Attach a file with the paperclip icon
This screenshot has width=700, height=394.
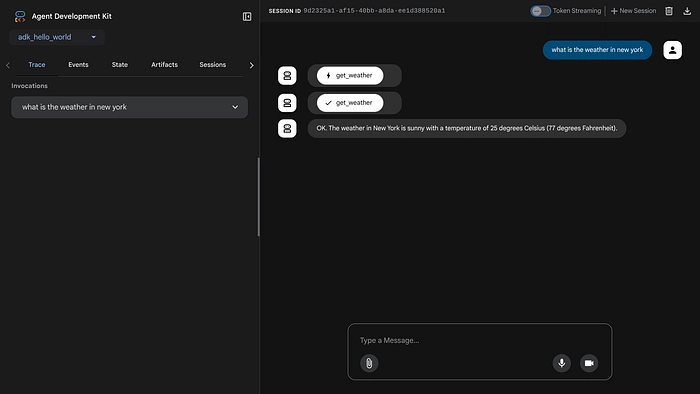[369, 363]
